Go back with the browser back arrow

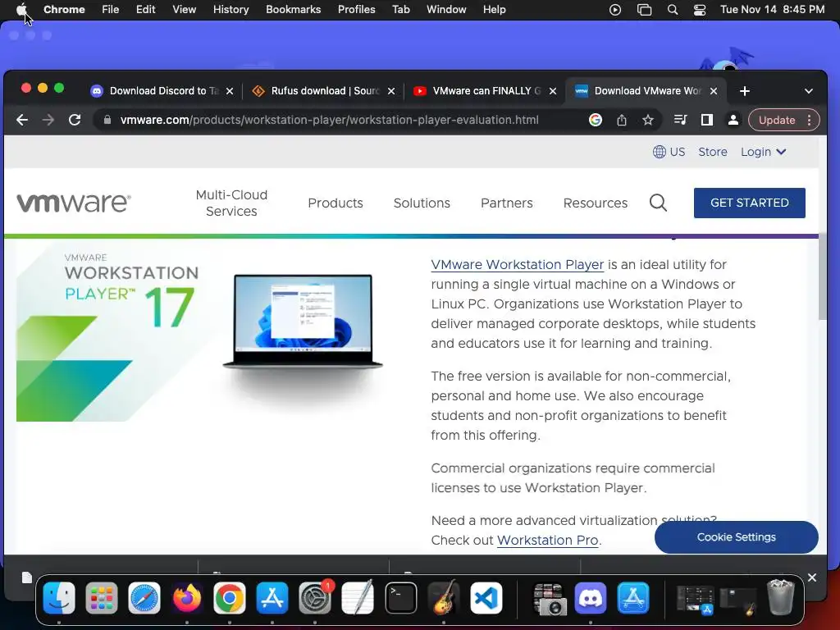coord(22,120)
